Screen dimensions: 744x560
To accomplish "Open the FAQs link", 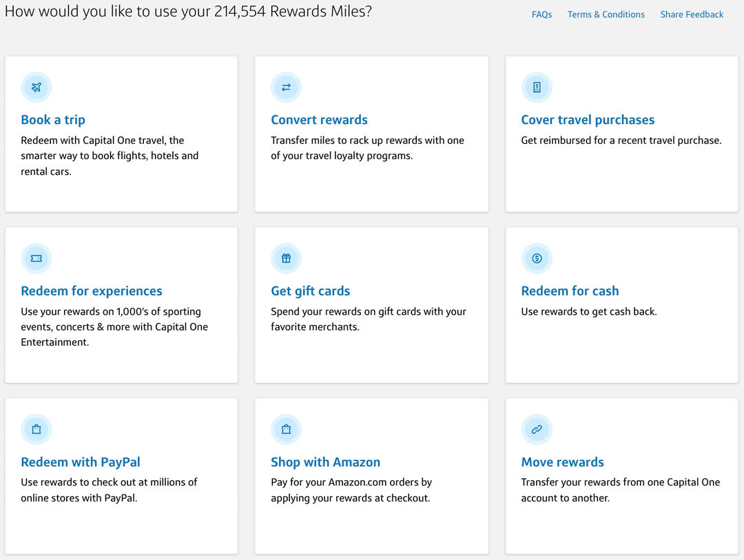I will tap(541, 14).
